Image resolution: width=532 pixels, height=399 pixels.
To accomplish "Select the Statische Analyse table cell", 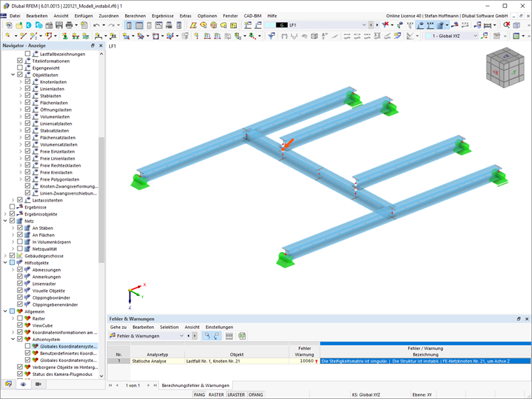I will point(157,361).
